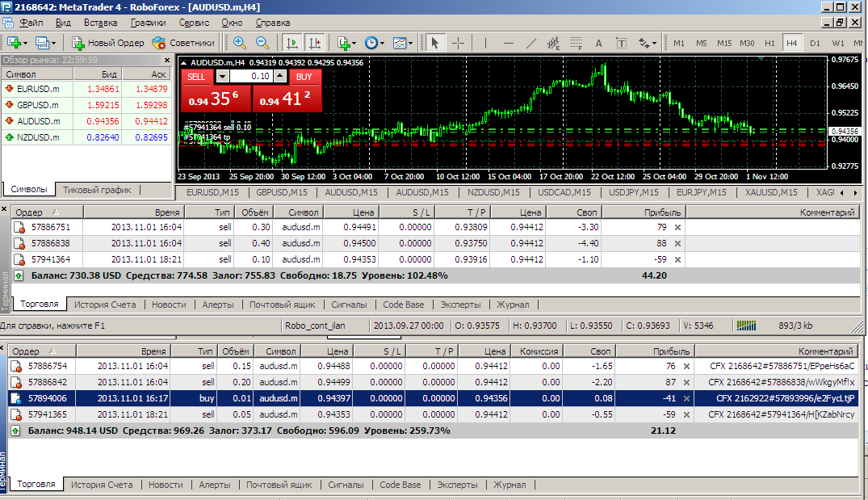Open the lot volume dropdown on chart

pos(223,77)
